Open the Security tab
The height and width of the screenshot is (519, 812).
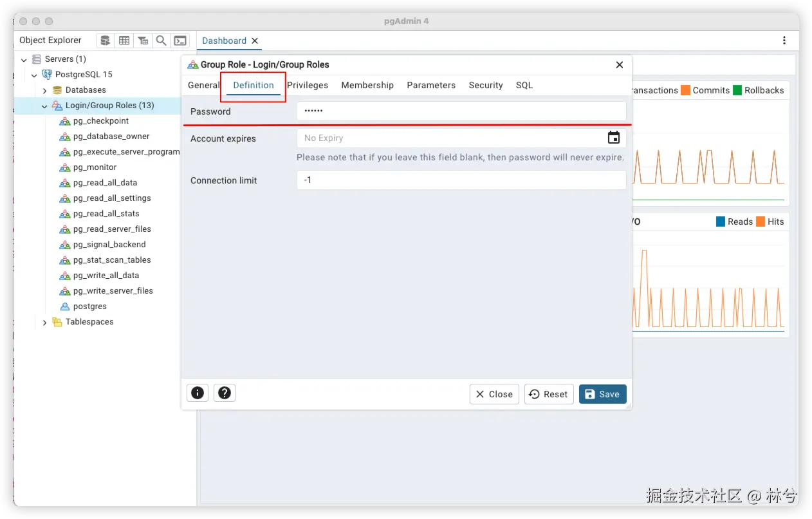coord(486,85)
